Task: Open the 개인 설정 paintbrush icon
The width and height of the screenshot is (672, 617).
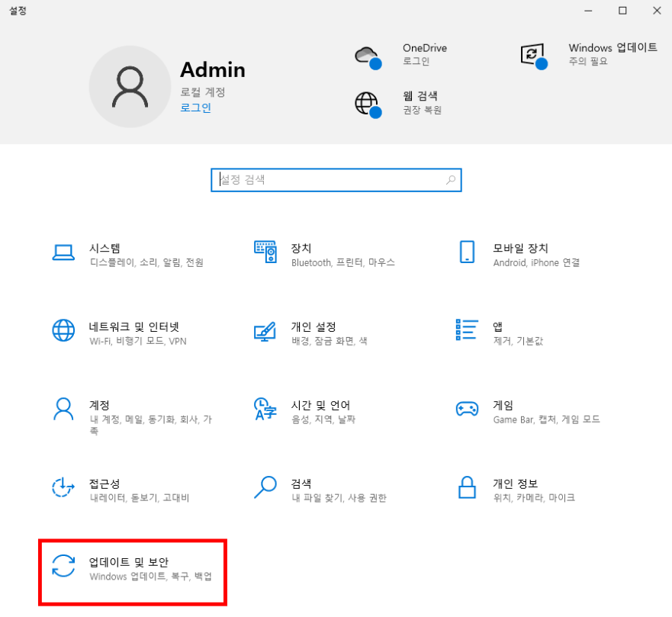Action: click(265, 331)
